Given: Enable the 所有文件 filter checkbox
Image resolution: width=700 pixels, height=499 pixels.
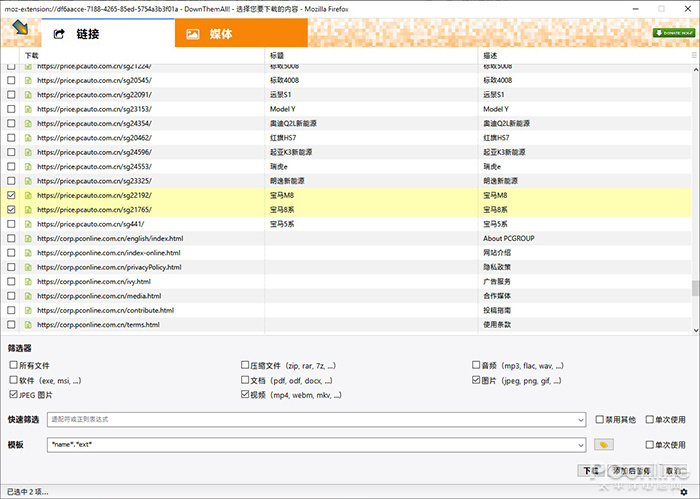Looking at the screenshot, I should click(x=13, y=365).
